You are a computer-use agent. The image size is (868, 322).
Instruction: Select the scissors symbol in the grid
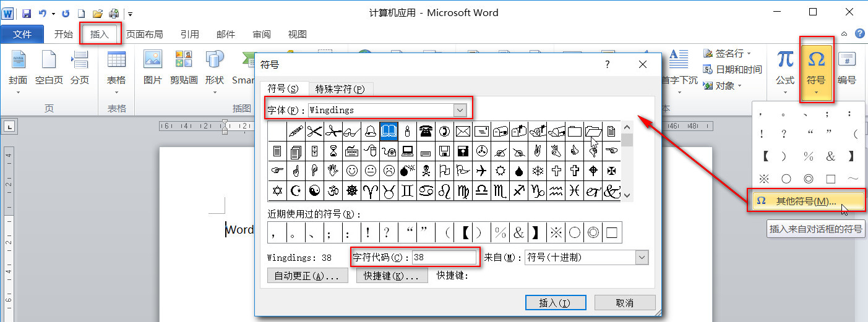(x=314, y=130)
